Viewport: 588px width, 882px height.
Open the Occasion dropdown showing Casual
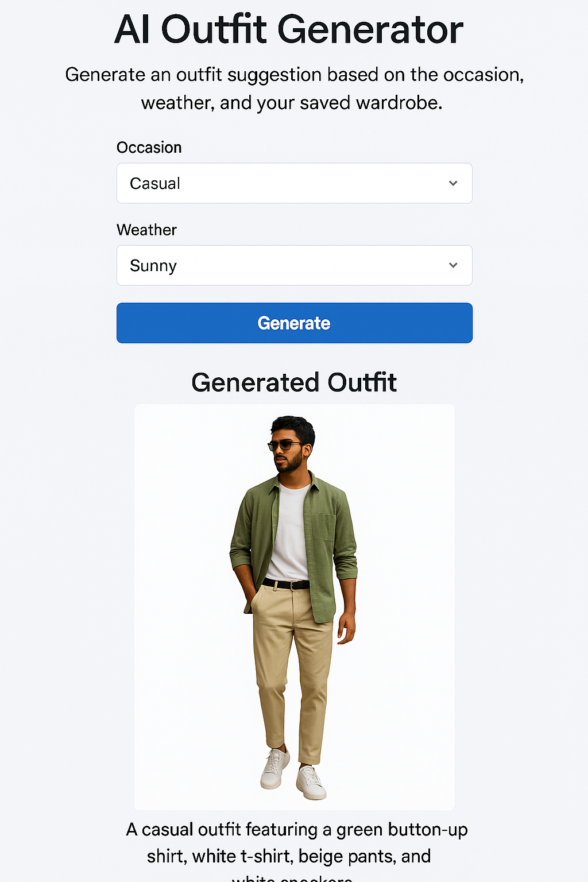point(294,183)
